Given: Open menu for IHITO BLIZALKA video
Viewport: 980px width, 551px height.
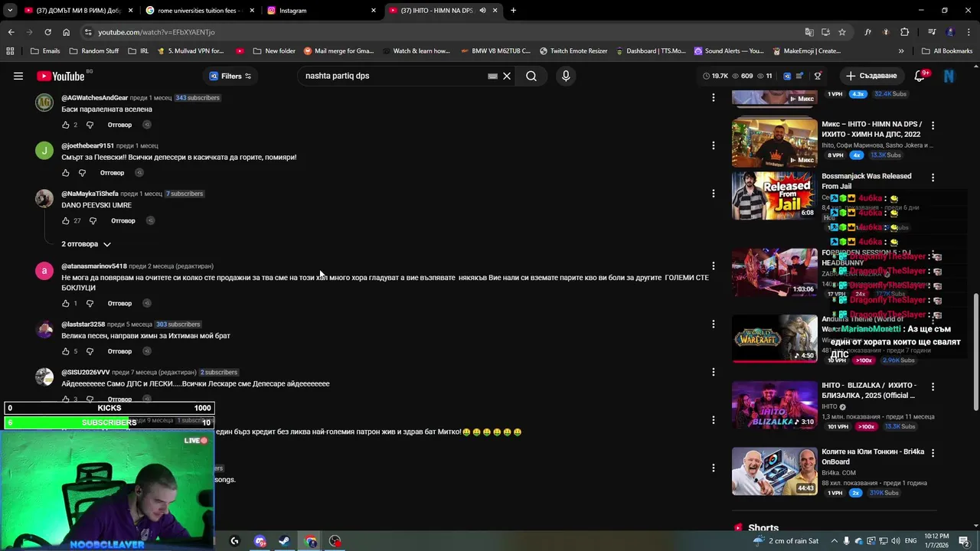Looking at the screenshot, I should pyautogui.click(x=932, y=386).
